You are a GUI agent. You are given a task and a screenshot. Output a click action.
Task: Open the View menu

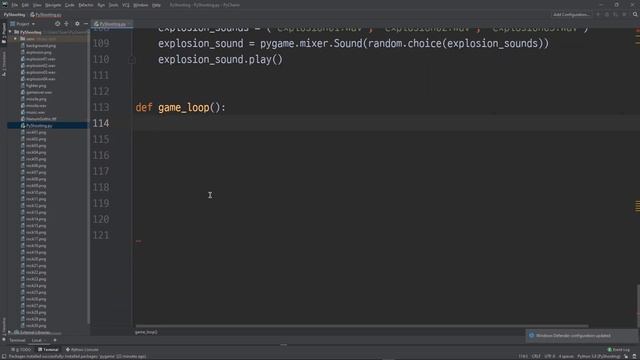(37, 5)
